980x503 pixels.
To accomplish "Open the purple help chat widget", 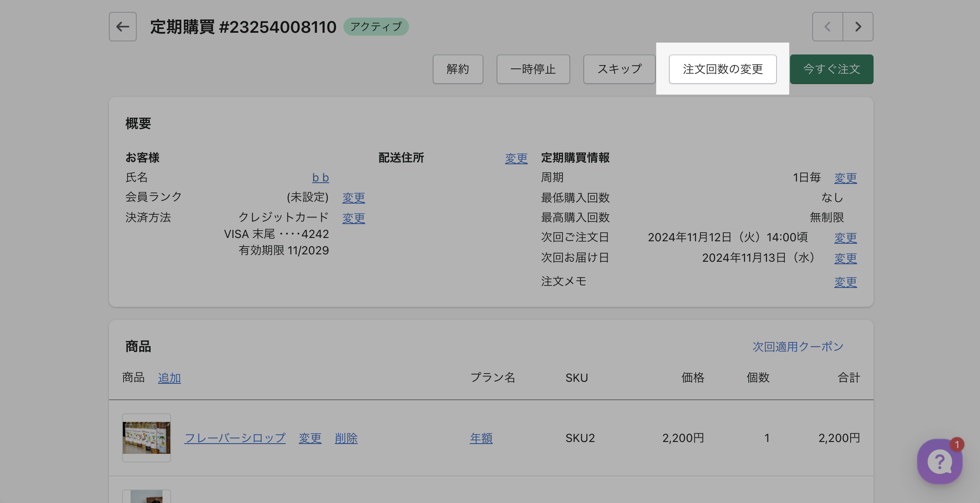I will (x=939, y=462).
